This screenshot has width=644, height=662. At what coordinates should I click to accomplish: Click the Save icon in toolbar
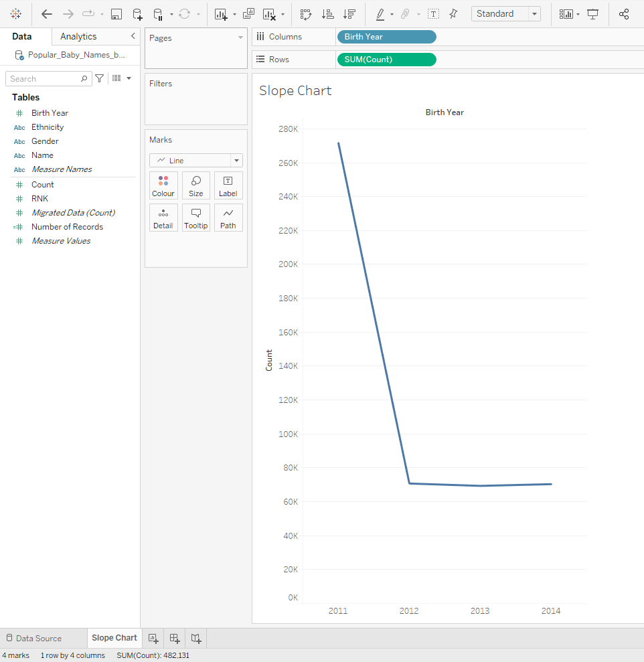pyautogui.click(x=116, y=14)
